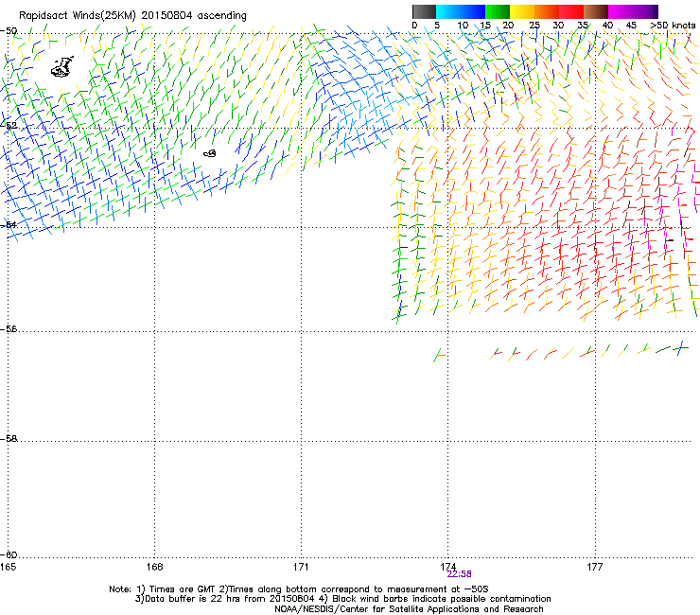The image size is (700, 615).
Task: Click the dark blue 10-15 knots legend band
Action: tap(473, 11)
